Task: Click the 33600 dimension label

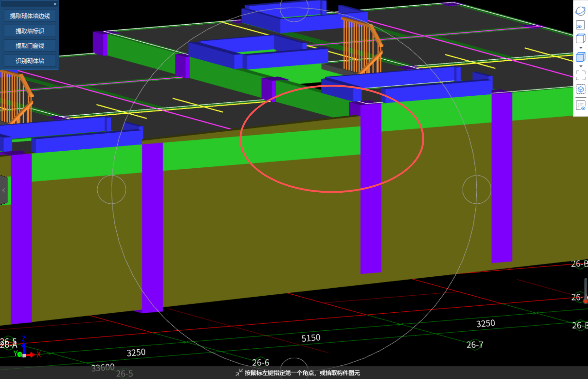Action: [103, 368]
